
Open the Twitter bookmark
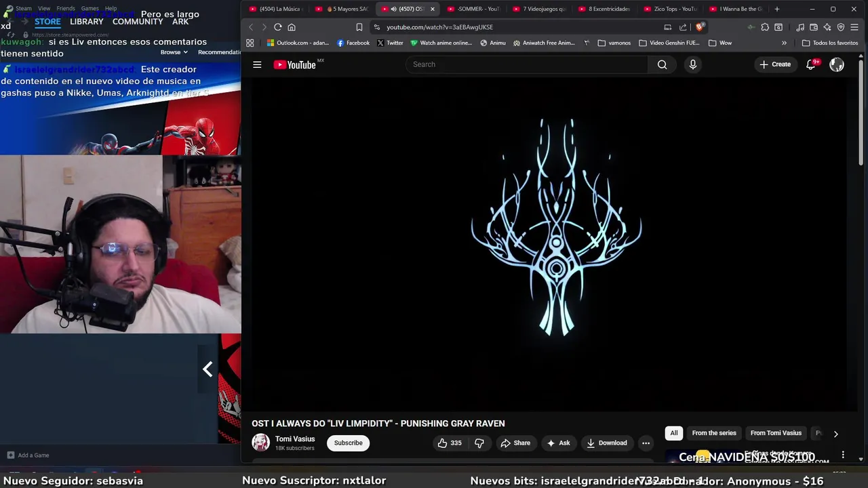point(390,43)
